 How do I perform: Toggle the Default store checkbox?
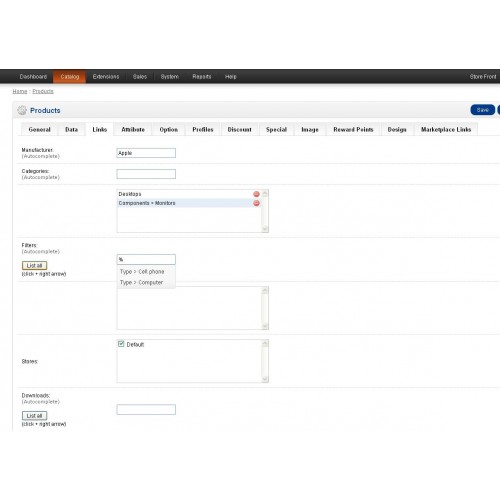point(121,344)
